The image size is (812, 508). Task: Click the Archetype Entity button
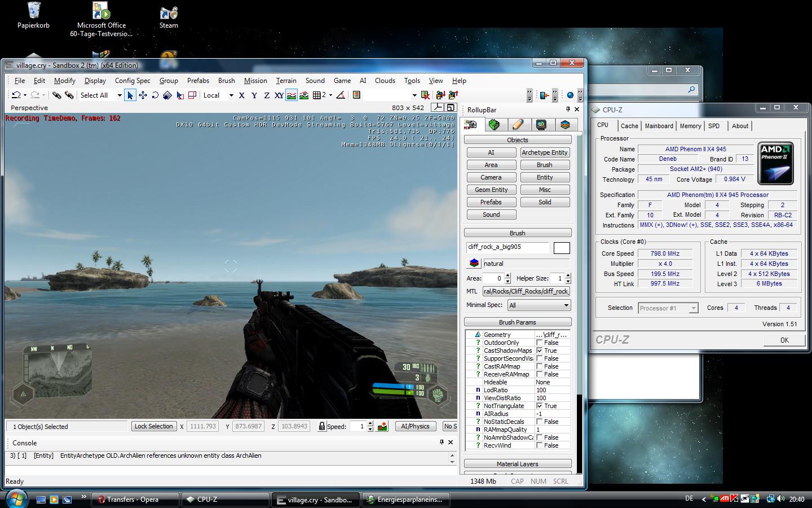pyautogui.click(x=545, y=152)
